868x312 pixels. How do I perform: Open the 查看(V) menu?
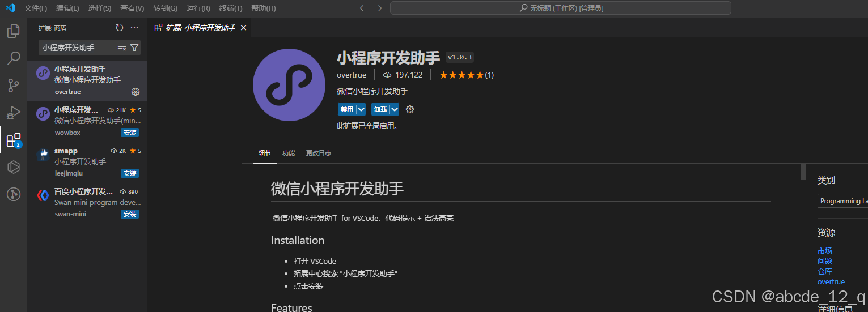[x=132, y=8]
